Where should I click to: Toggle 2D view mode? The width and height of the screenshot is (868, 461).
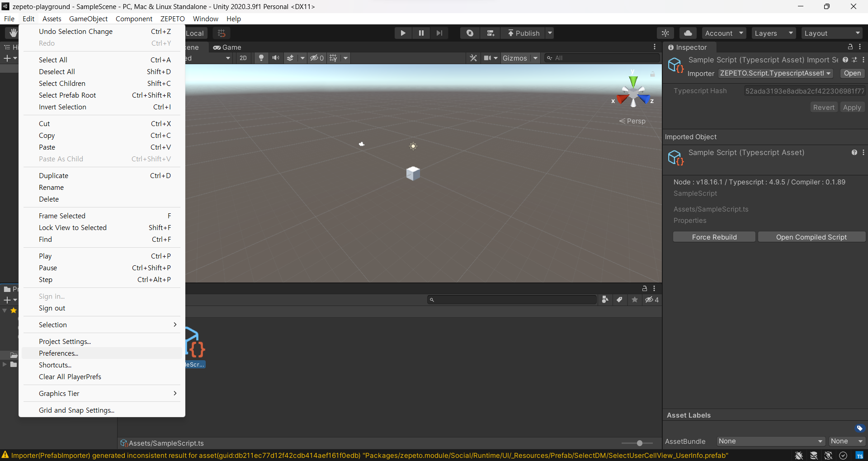click(243, 58)
